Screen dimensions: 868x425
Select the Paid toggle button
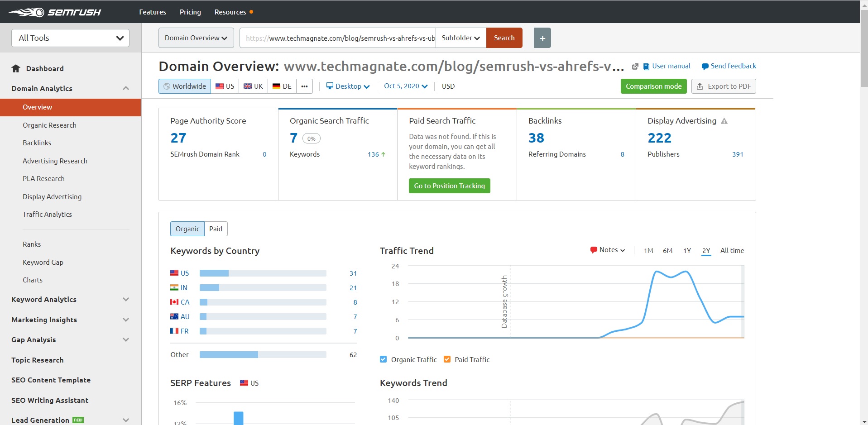point(216,229)
